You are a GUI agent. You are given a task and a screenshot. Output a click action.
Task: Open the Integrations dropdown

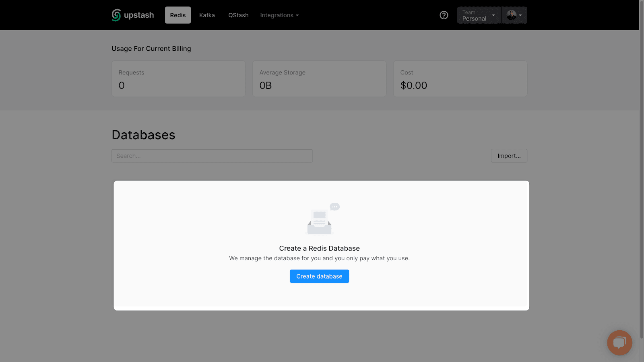click(x=279, y=15)
